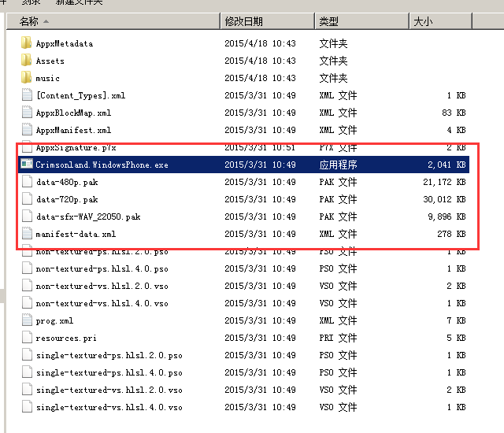Open the AppxMetadata folder icon

[x=26, y=43]
